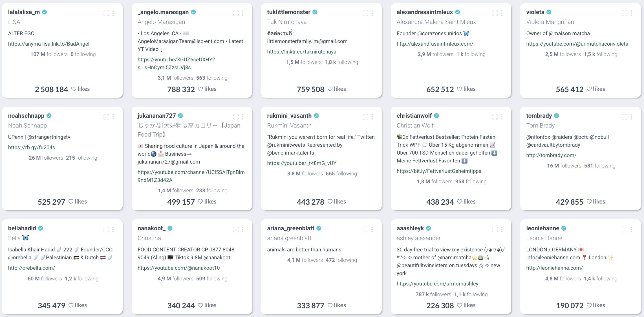
Task: Open linktr.ee/tuknirutchaya link
Action: (302, 52)
